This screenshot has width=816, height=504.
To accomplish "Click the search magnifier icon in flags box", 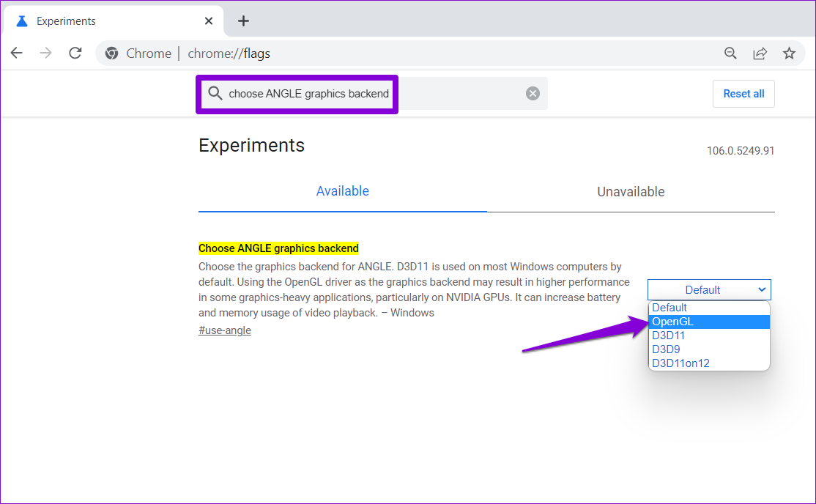I will (x=215, y=94).
